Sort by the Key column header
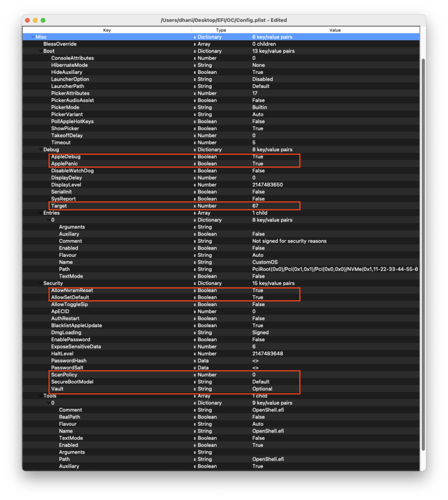 (x=107, y=30)
